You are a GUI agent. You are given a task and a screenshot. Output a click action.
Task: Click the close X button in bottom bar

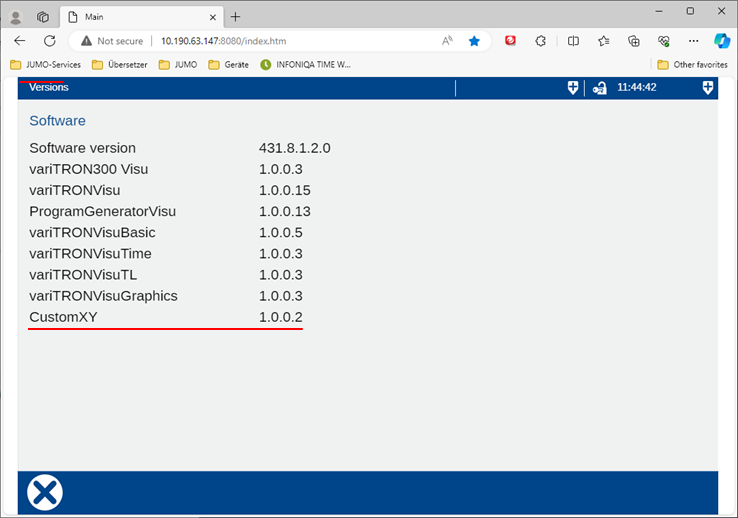[x=44, y=492]
